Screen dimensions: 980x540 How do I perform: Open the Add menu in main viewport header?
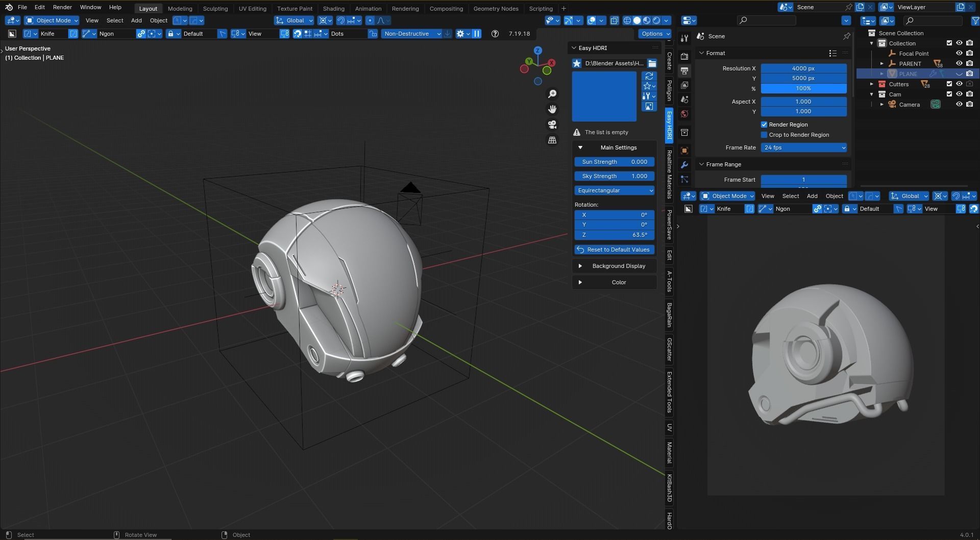136,21
